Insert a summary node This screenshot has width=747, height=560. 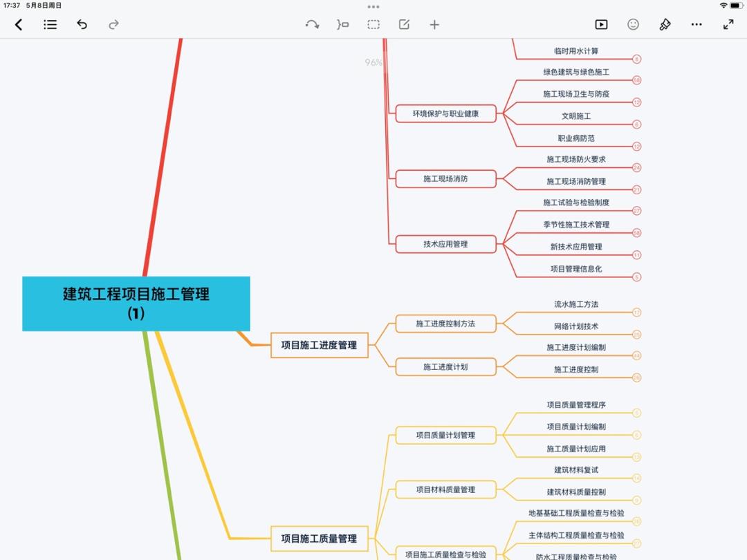[342, 24]
